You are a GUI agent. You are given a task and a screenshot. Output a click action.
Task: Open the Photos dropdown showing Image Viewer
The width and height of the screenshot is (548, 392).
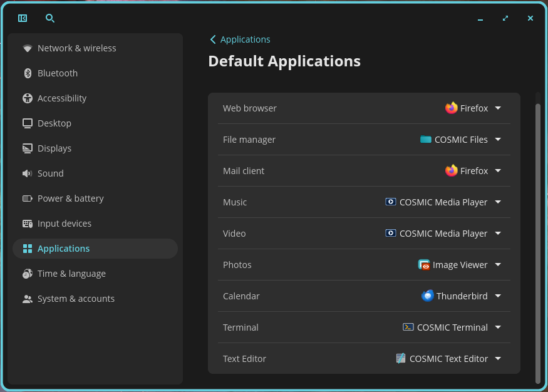(x=498, y=264)
